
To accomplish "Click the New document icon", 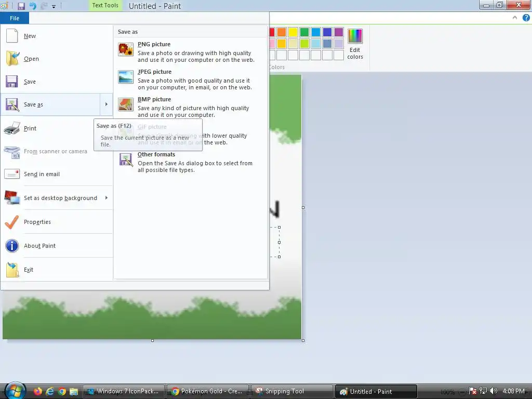I will click(12, 36).
